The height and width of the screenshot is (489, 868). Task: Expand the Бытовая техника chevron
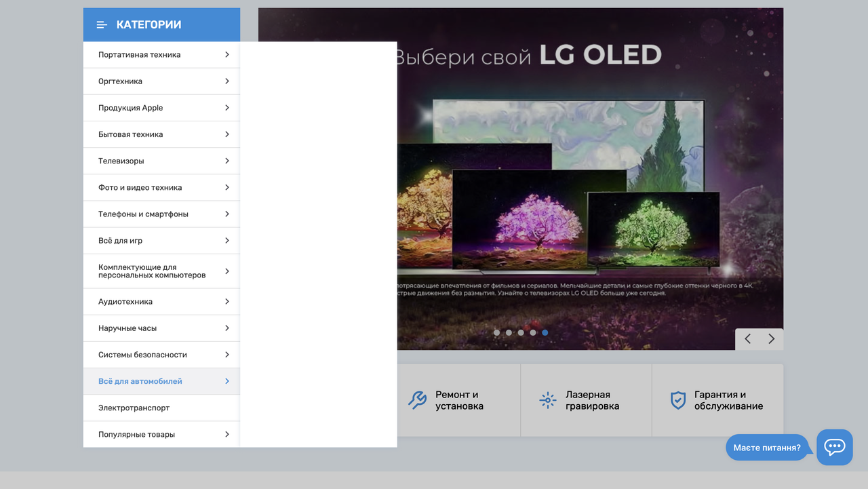227,134
